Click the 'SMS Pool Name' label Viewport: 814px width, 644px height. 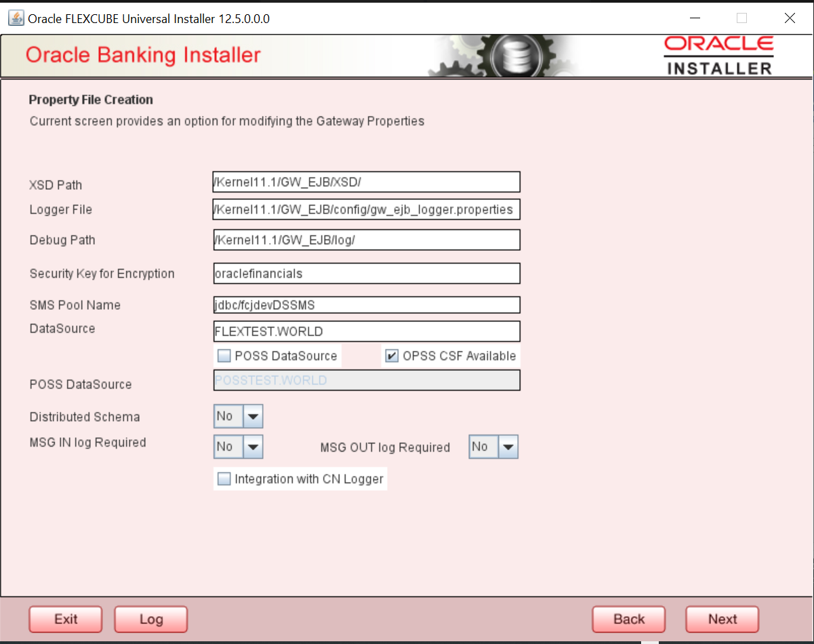pyautogui.click(x=75, y=305)
